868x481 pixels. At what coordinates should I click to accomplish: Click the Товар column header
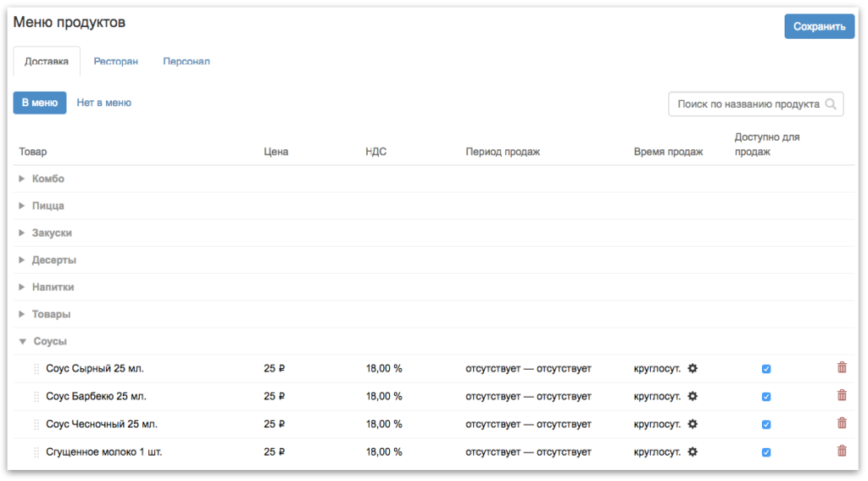(x=33, y=151)
